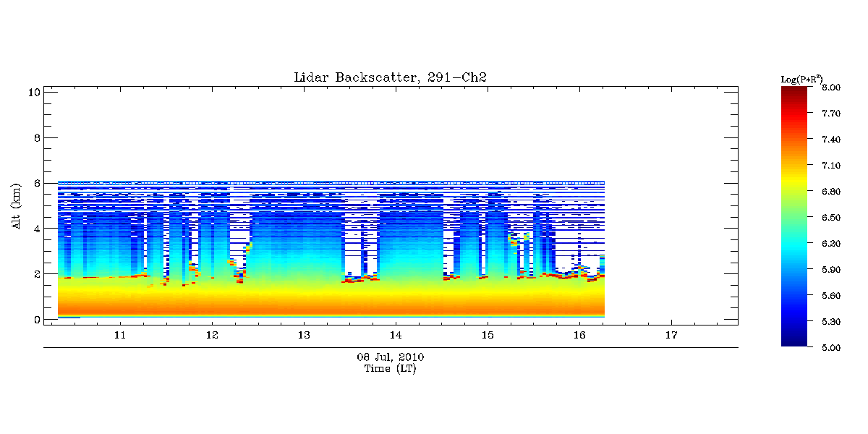Click the x-axis tick label '11'
The image size is (868, 434).
120,335
